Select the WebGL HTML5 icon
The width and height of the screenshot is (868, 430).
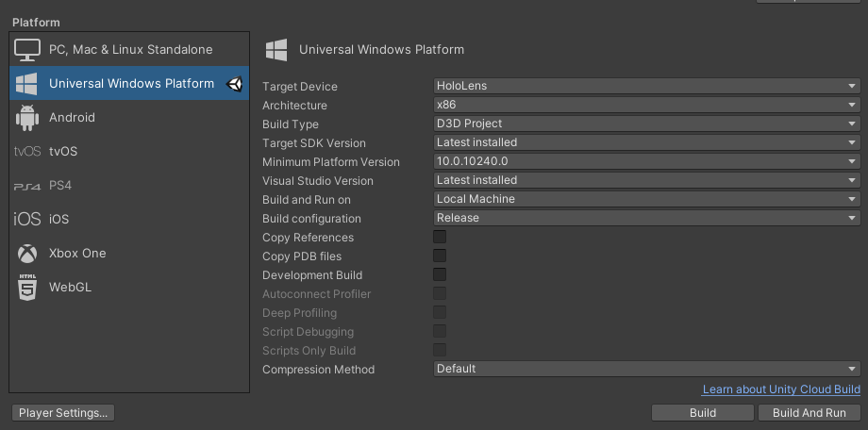click(x=27, y=288)
